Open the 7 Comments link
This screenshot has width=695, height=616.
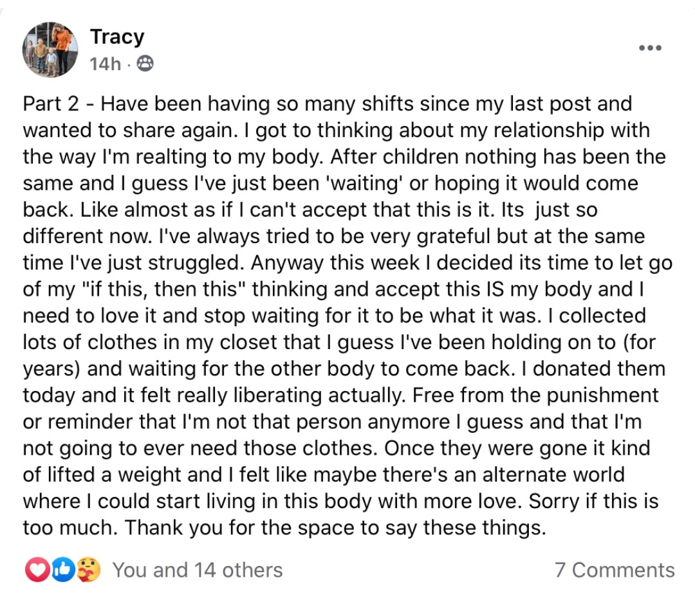click(615, 570)
